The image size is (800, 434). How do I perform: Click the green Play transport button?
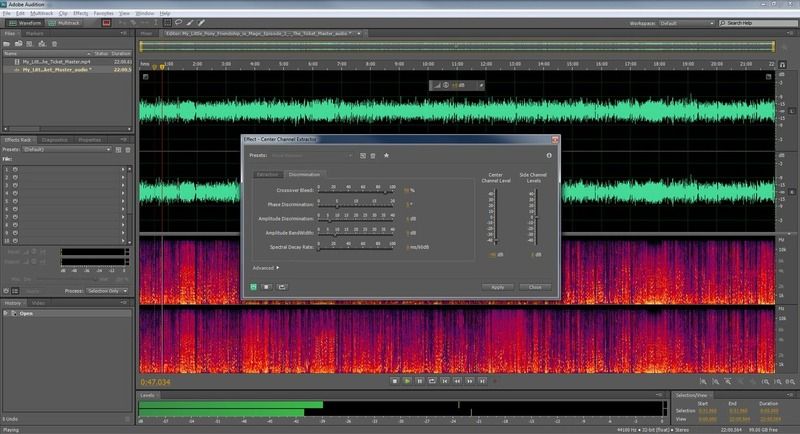(x=407, y=381)
